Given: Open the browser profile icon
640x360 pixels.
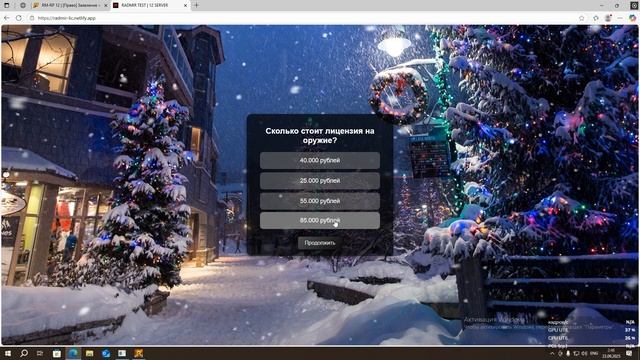Looking at the screenshot, I should click(608, 18).
